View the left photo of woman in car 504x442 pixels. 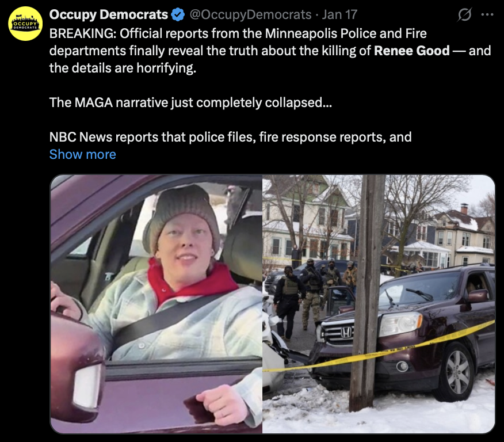tap(156, 304)
